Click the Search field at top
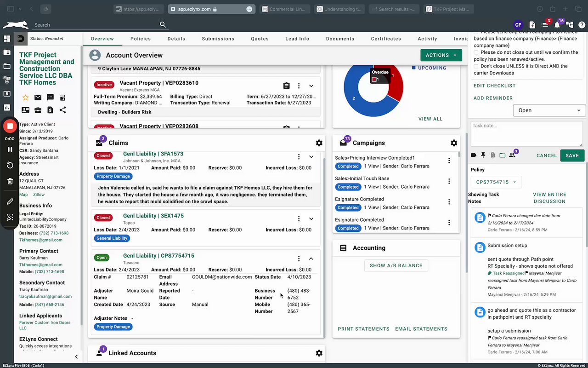588x368 pixels. (96, 25)
